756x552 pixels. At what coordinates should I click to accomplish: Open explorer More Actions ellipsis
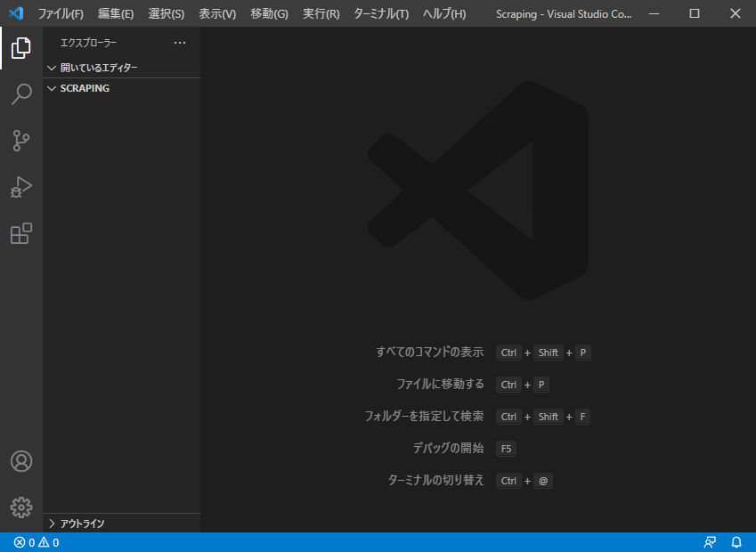(180, 43)
